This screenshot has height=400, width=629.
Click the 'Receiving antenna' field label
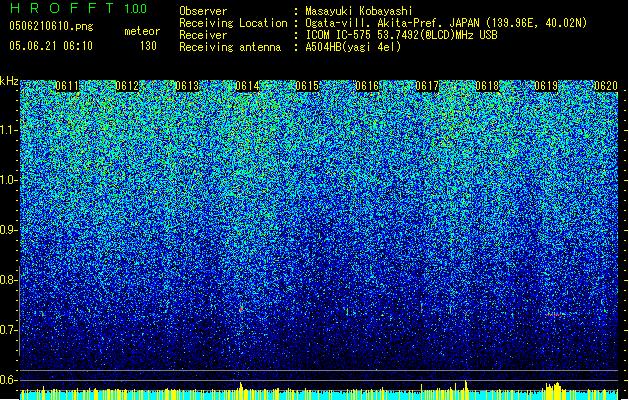pos(230,47)
